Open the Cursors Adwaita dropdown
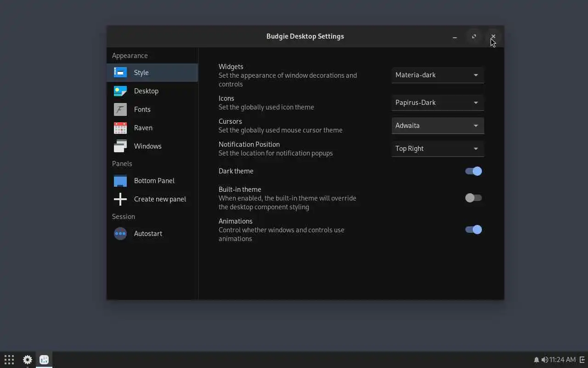Screen dimensions: 588x368 [438, 126]
